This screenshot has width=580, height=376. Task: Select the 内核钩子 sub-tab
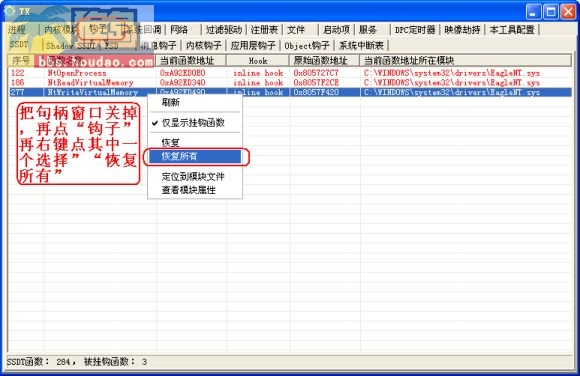(x=203, y=46)
